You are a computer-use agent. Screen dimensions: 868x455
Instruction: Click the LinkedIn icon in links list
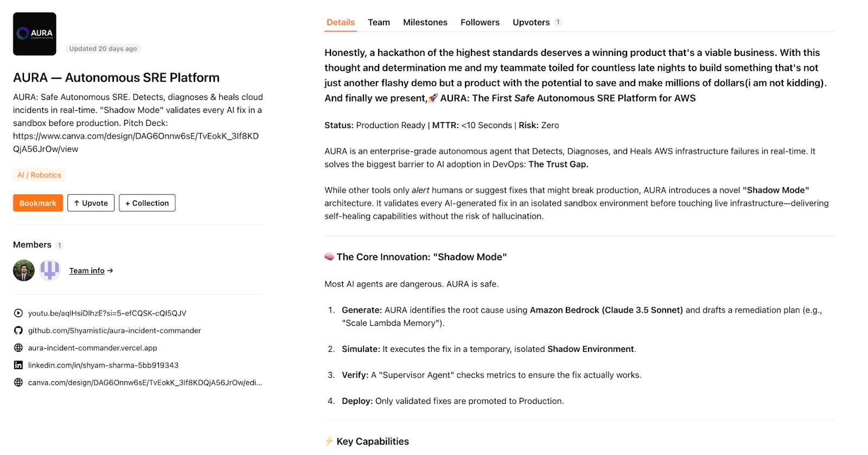[18, 365]
